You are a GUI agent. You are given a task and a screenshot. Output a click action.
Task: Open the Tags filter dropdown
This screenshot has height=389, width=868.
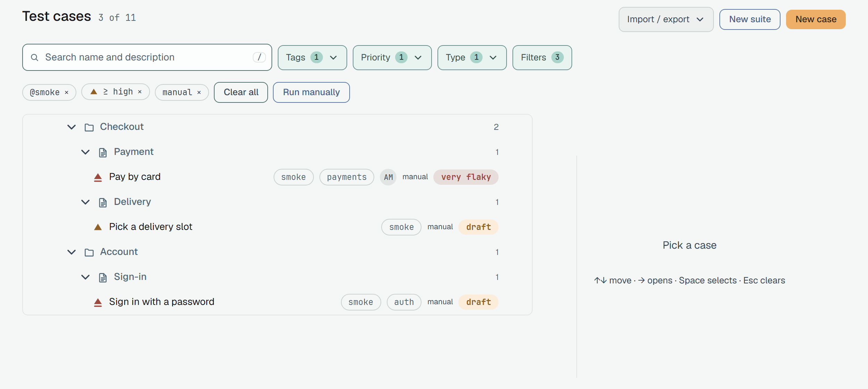pyautogui.click(x=312, y=58)
